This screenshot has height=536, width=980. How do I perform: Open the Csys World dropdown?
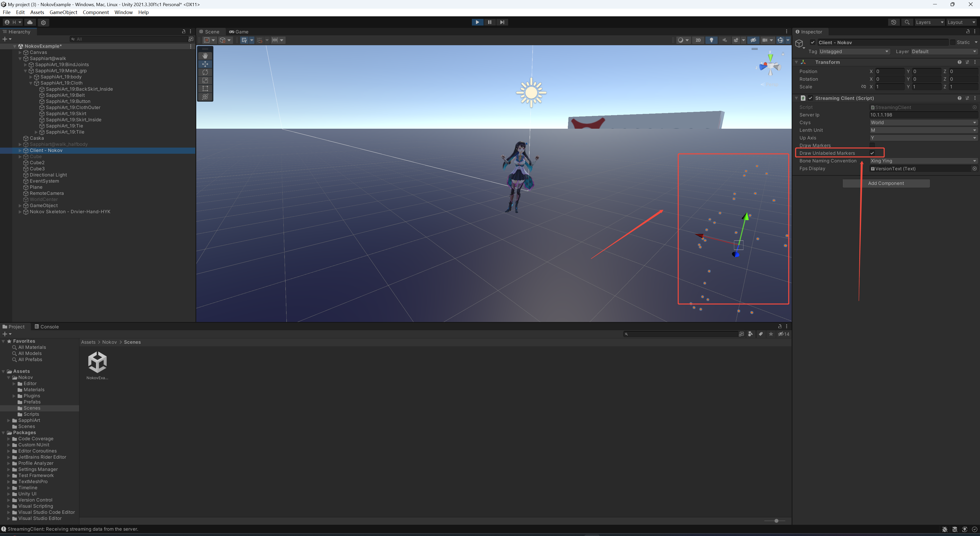[x=923, y=123]
